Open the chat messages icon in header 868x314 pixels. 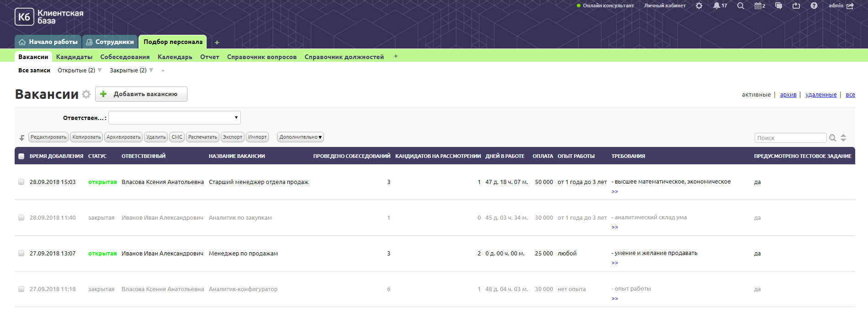tap(778, 6)
